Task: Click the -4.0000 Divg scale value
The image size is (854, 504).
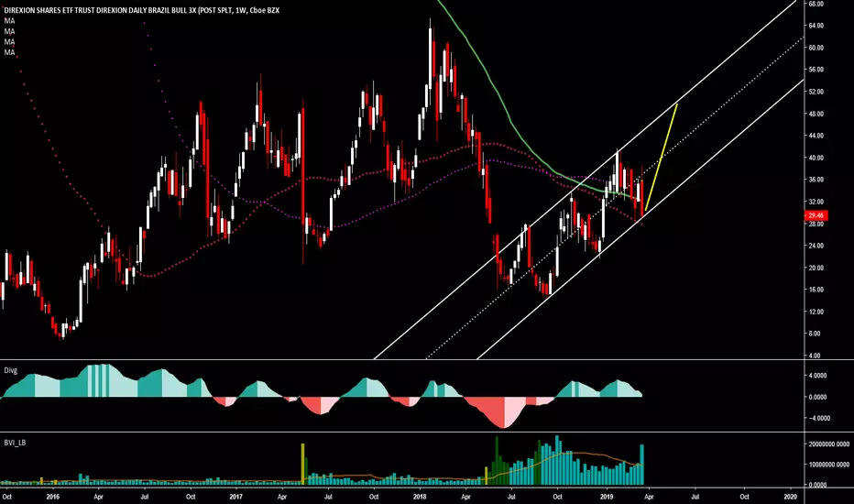Action: pyautogui.click(x=817, y=419)
